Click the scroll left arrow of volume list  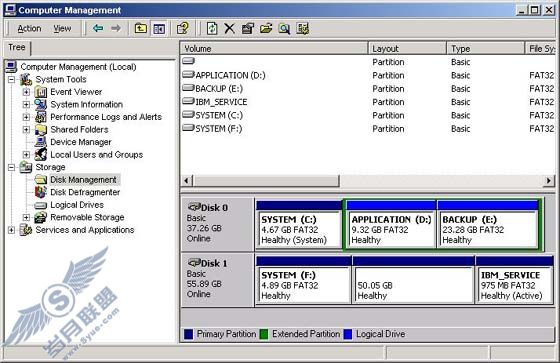186,181
